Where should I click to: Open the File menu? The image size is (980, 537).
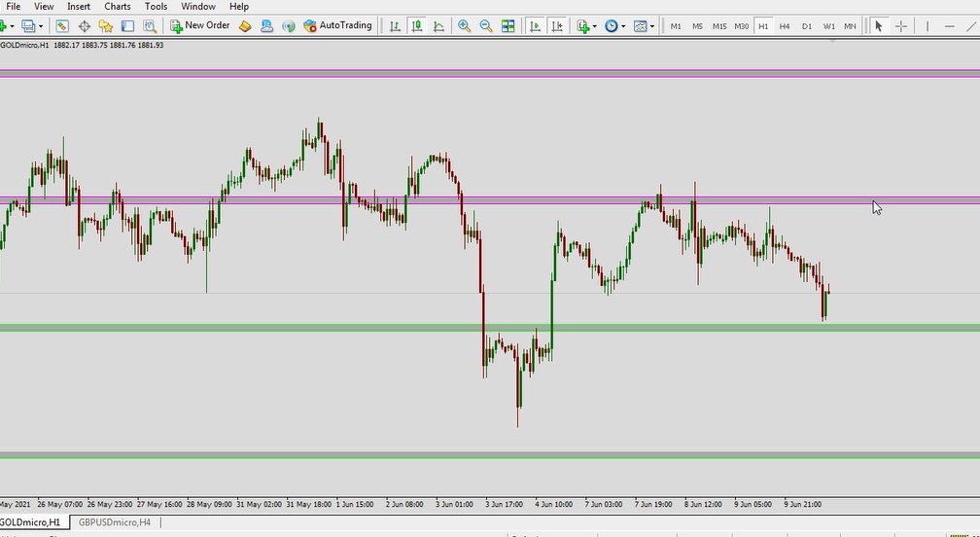(13, 6)
